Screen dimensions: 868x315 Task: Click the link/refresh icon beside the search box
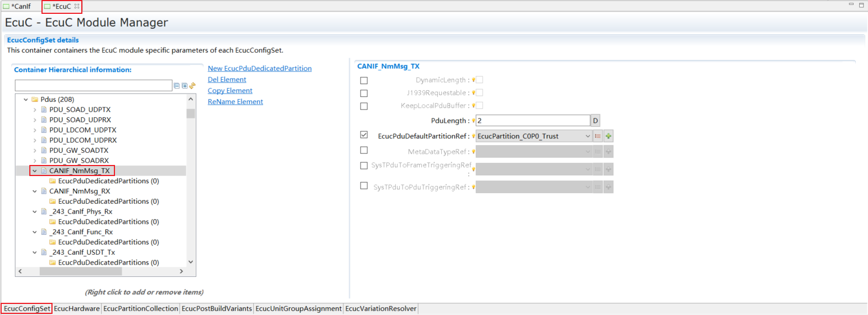point(192,86)
